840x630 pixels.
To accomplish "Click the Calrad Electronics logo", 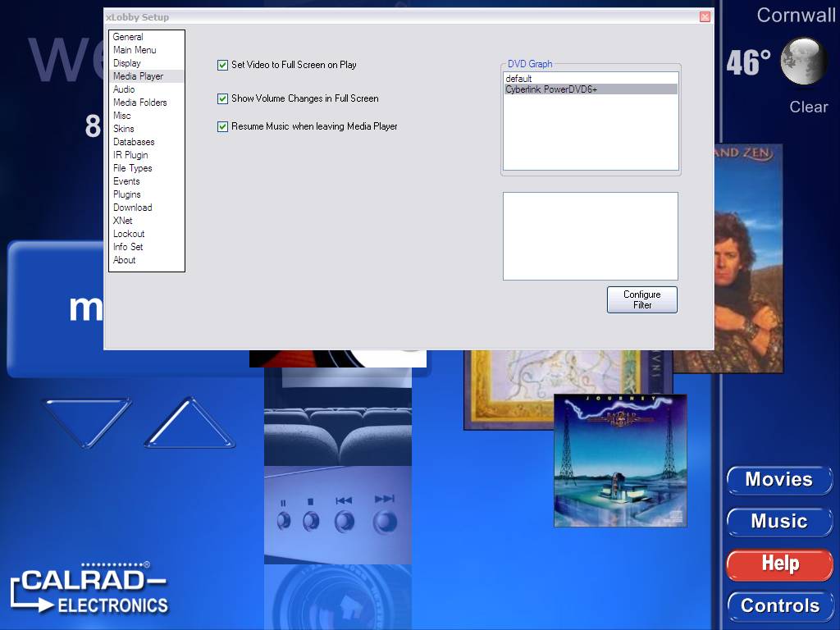I will point(89,587).
